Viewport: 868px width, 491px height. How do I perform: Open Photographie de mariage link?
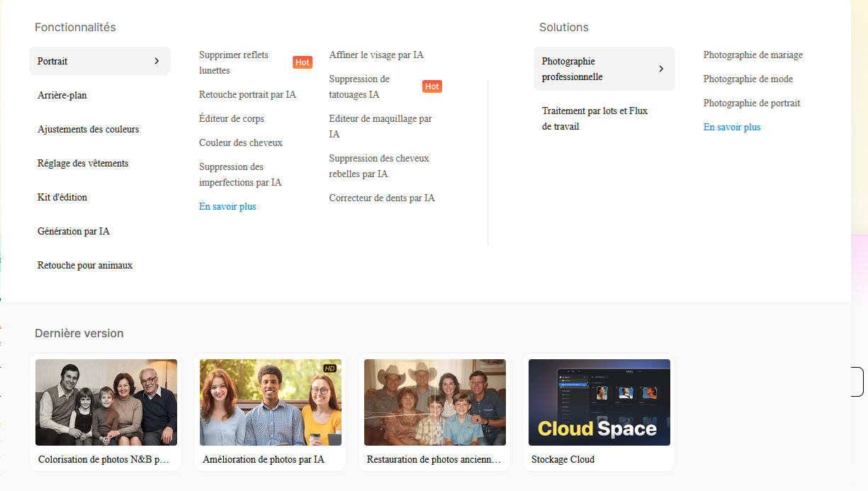click(753, 55)
